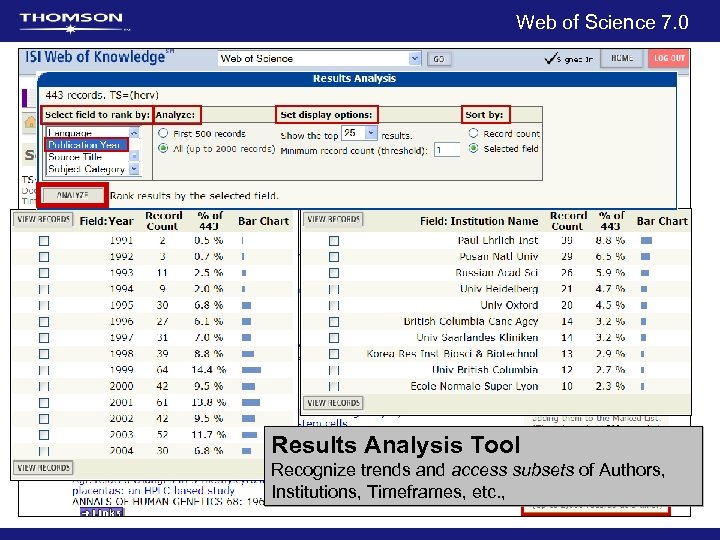This screenshot has width=720, height=540.
Task: Check the box for year 1993
Action: pyautogui.click(x=44, y=273)
